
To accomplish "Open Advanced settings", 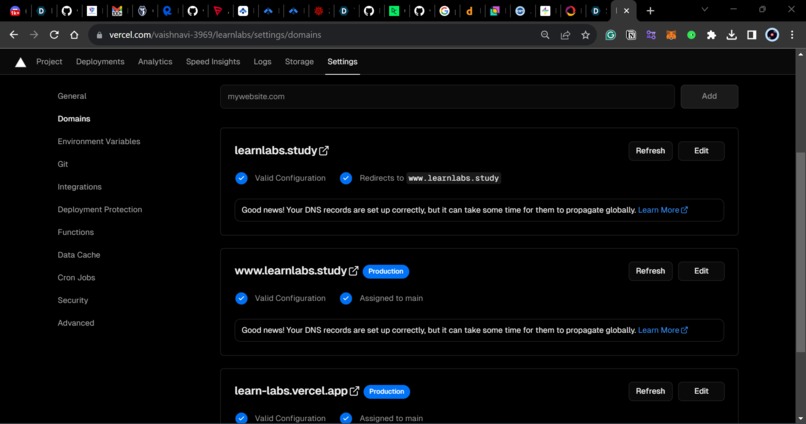I will (76, 323).
